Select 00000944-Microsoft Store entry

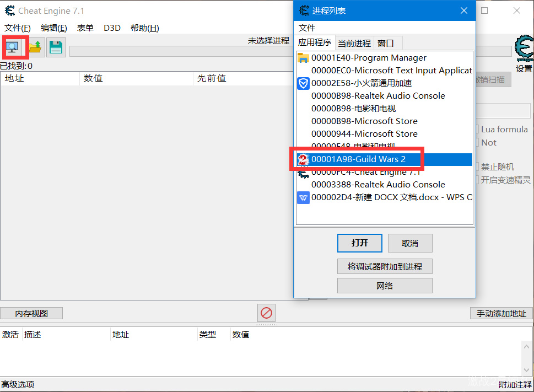pos(385,134)
